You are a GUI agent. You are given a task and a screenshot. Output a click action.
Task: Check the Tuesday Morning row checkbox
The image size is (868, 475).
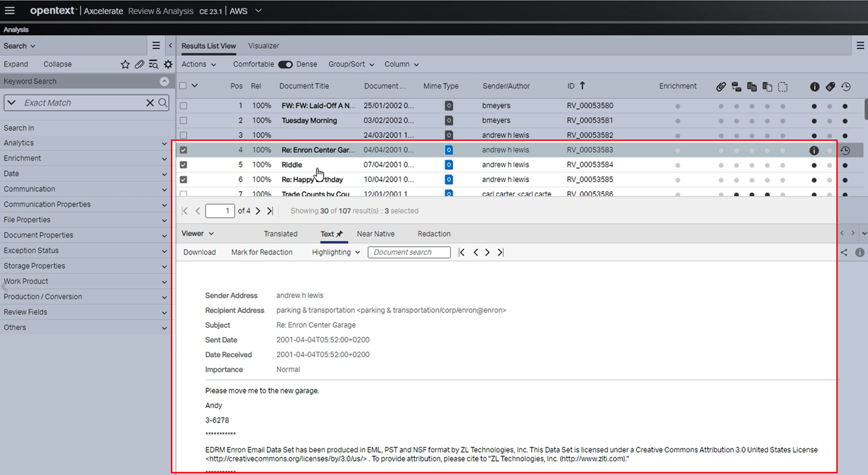(183, 120)
